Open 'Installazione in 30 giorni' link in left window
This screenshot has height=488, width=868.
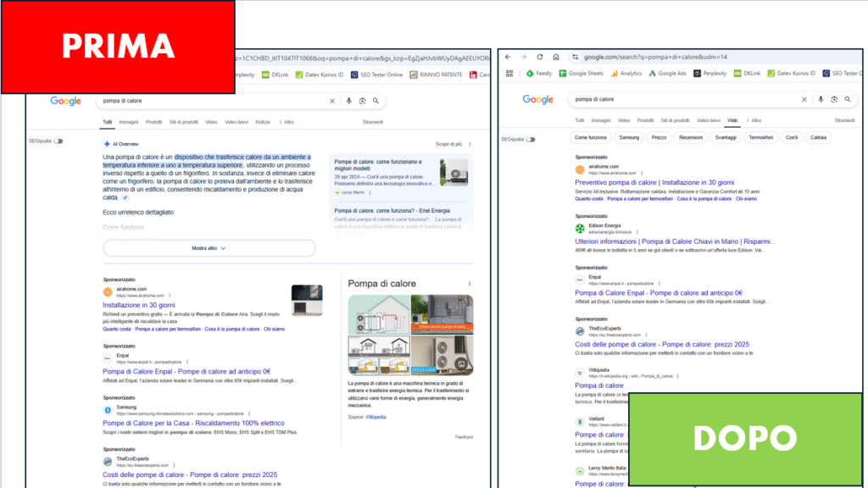[x=138, y=305]
